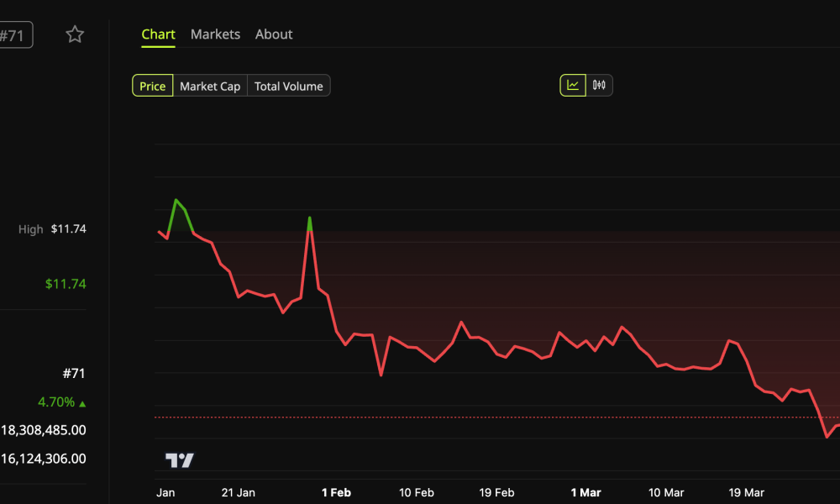Toggle the Market Cap chart metric
Screen dimensions: 840x504
tap(209, 85)
